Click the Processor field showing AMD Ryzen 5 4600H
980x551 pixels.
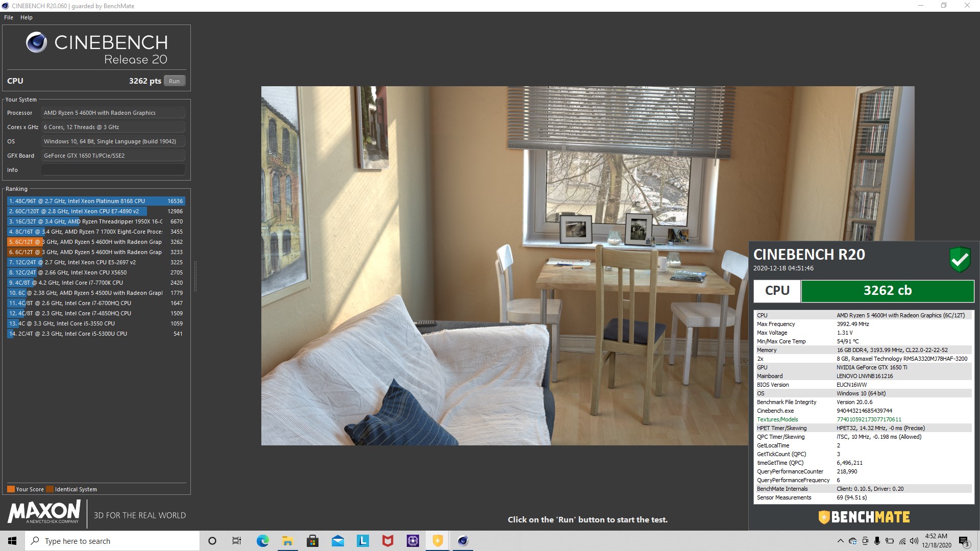pos(113,113)
